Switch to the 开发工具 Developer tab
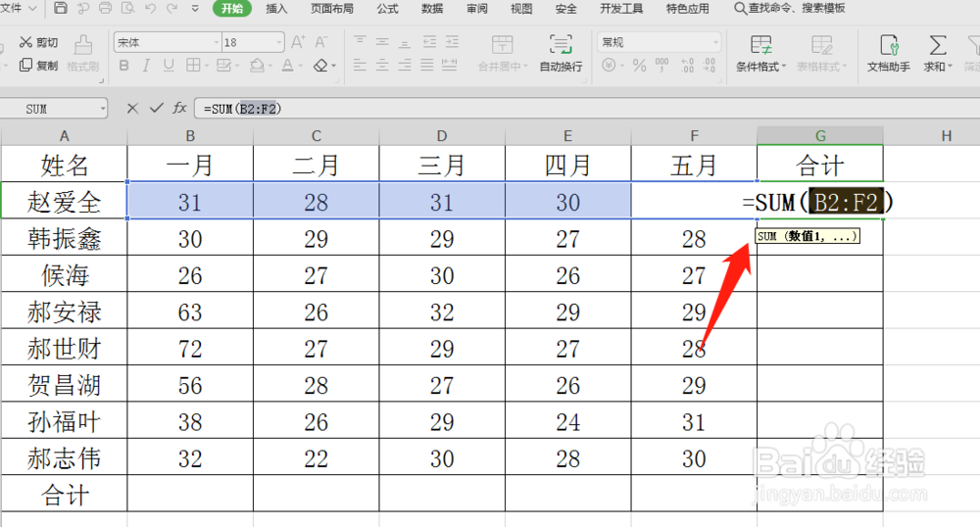This screenshot has width=980, height=527. [621, 8]
